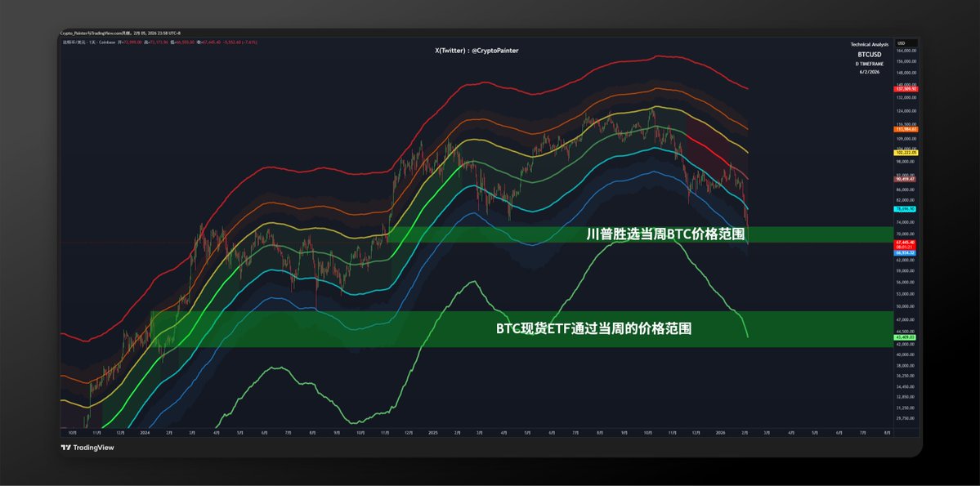The image size is (980, 486).
Task: Click the 2024 label on time axis
Action: point(145,431)
